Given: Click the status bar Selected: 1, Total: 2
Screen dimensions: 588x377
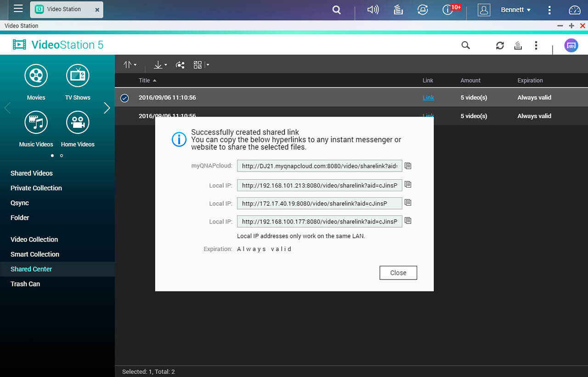Looking at the screenshot, I should pyautogui.click(x=148, y=371).
